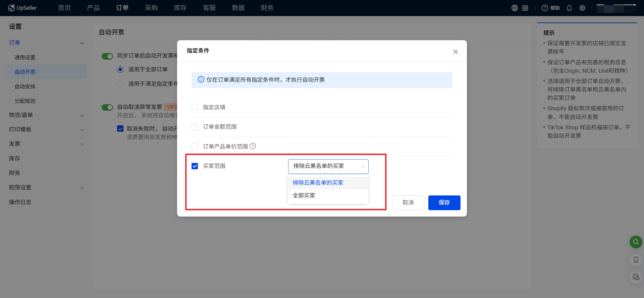The image size is (644, 298).
Task: Click the help question mark icon
Action: click(x=545, y=8)
